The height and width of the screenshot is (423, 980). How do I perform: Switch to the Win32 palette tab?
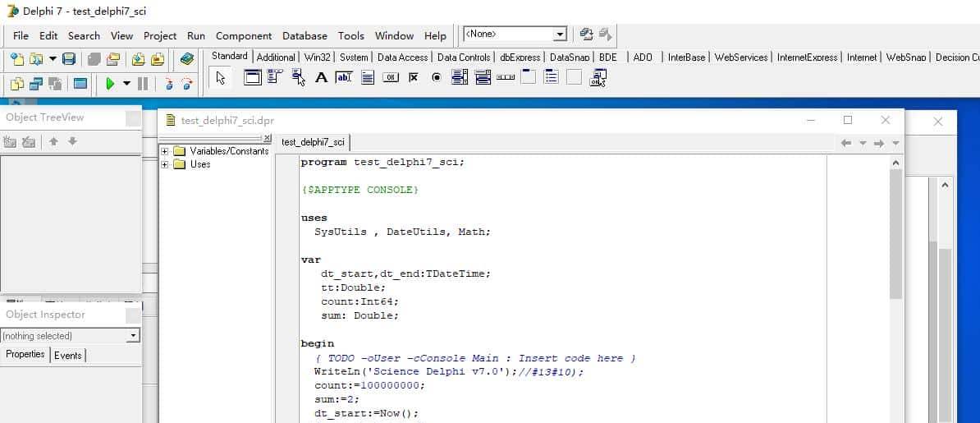tap(317, 57)
